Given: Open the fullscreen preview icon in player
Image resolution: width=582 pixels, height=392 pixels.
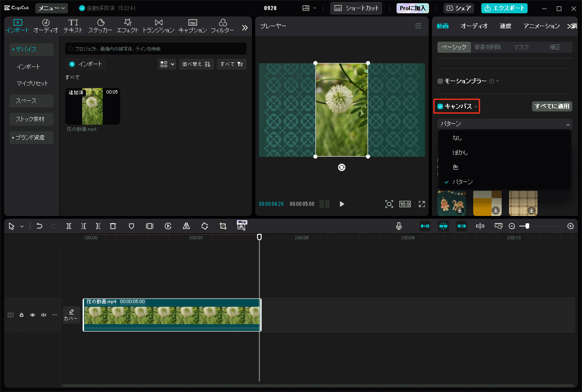Looking at the screenshot, I should tap(421, 204).
